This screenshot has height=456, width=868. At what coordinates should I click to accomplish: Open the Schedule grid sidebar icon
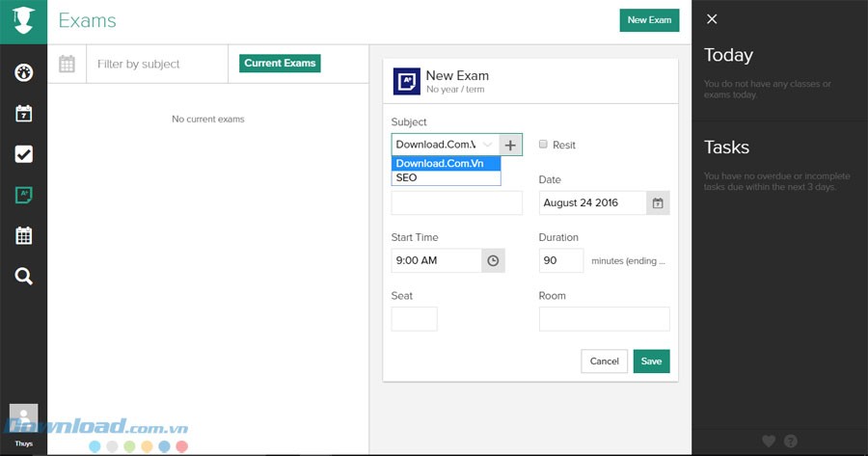click(x=24, y=235)
